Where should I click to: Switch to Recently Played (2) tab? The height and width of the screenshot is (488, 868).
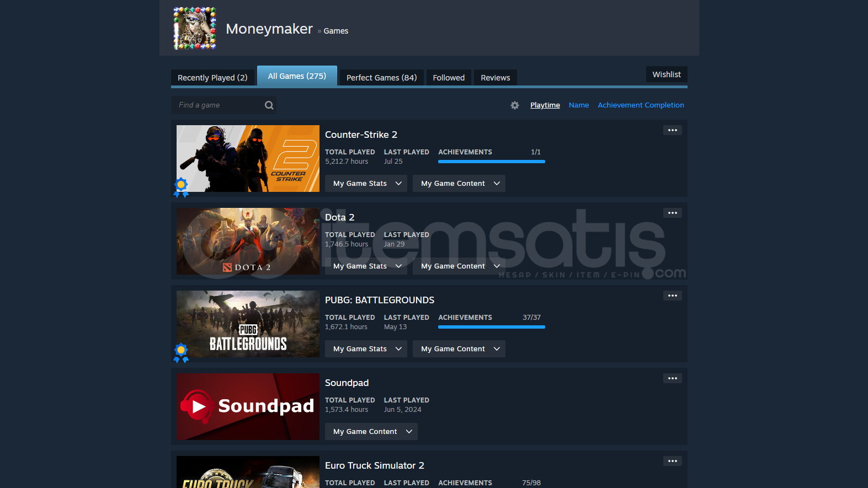coord(212,78)
